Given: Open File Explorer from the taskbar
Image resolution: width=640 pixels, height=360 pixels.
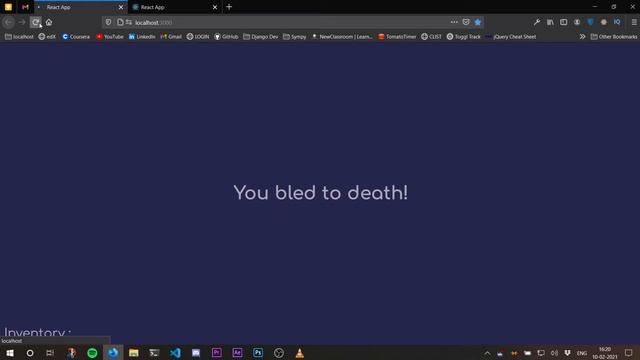Looking at the screenshot, I should tap(134, 353).
